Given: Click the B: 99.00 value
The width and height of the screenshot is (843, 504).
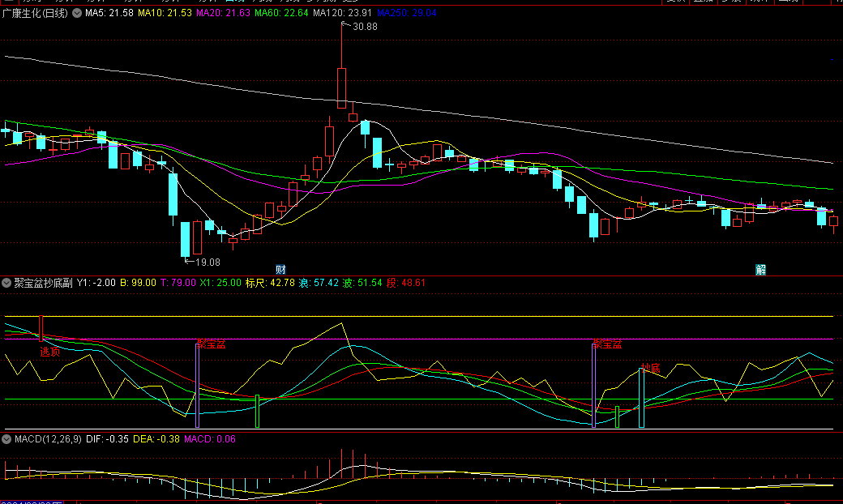Looking at the screenshot, I should (x=138, y=283).
